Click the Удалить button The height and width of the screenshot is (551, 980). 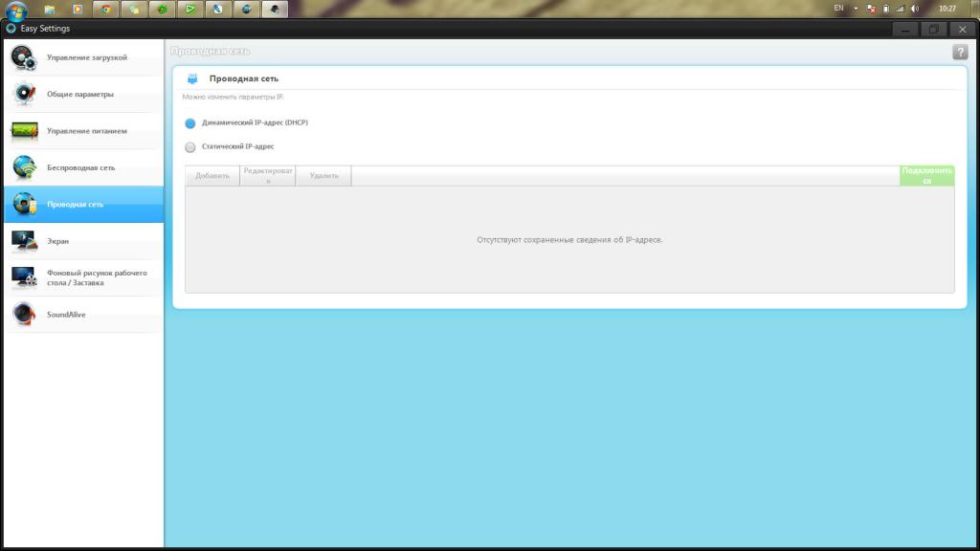323,176
